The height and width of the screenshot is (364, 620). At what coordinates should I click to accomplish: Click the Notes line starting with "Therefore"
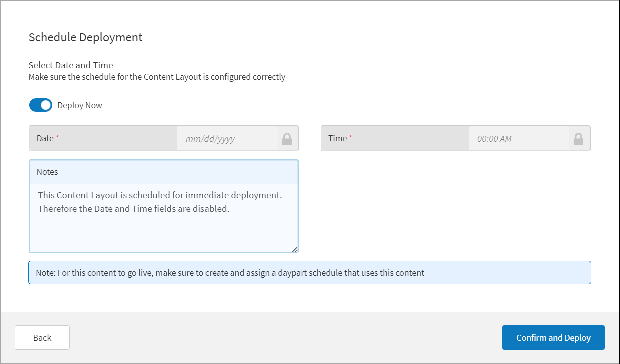[133, 209]
